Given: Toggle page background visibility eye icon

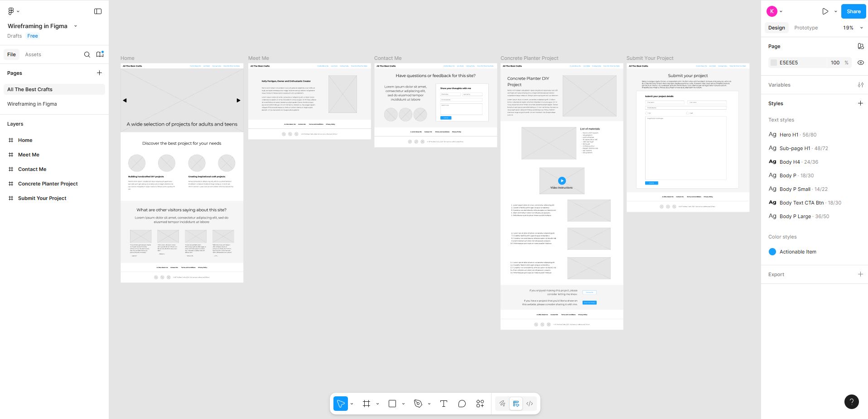Looking at the screenshot, I should point(860,63).
